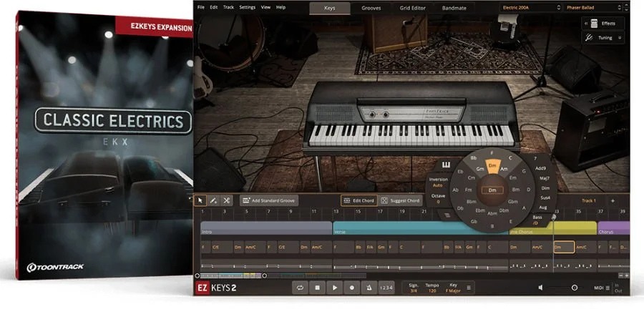644x317 pixels.
Task: Start recording with the Record button
Action: point(351,288)
